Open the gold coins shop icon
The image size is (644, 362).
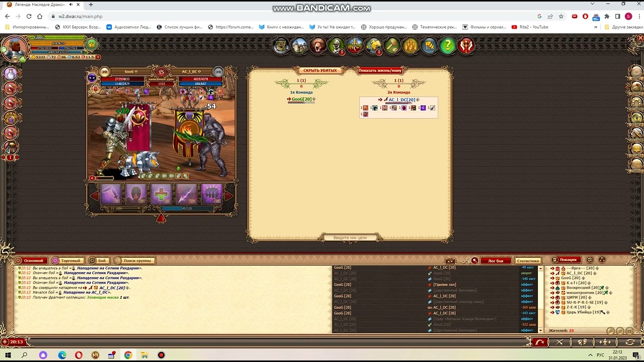tap(411, 46)
